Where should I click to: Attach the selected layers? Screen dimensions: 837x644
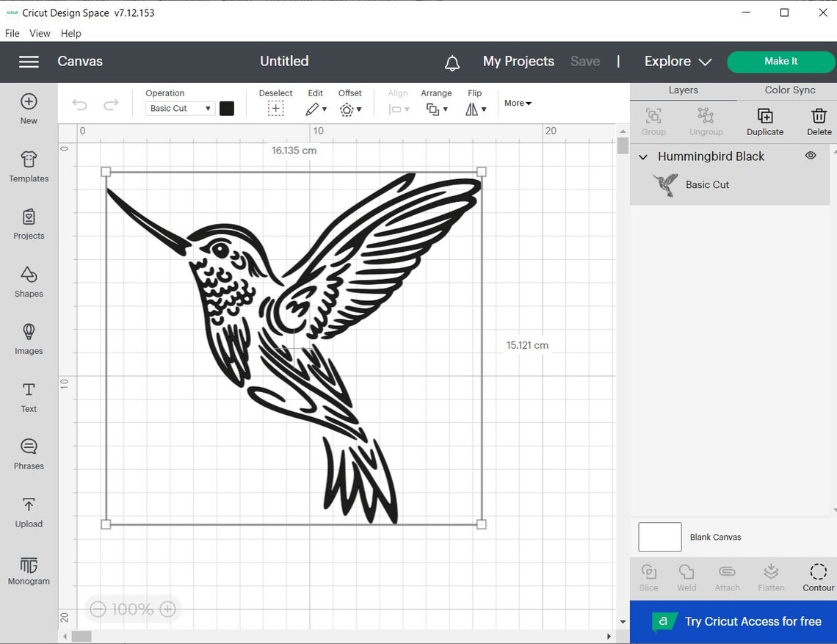727,576
